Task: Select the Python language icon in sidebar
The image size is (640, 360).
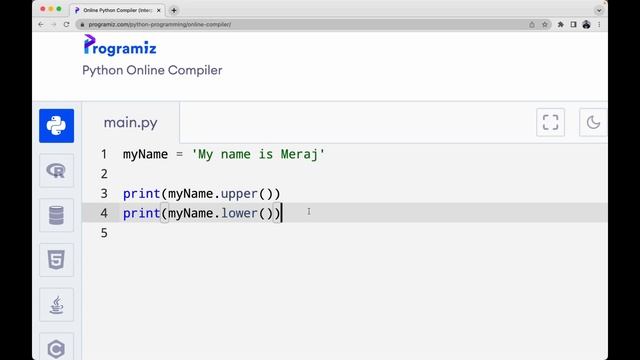Action: point(56,126)
